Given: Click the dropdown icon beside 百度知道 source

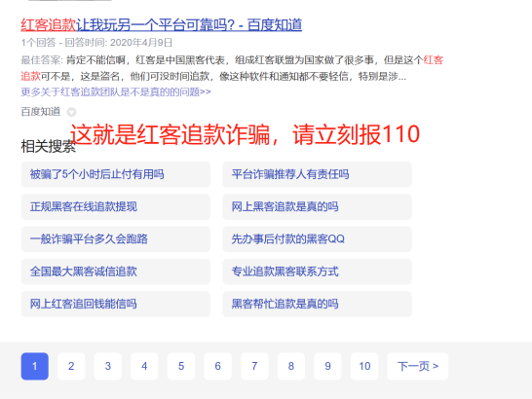Looking at the screenshot, I should tap(71, 112).
